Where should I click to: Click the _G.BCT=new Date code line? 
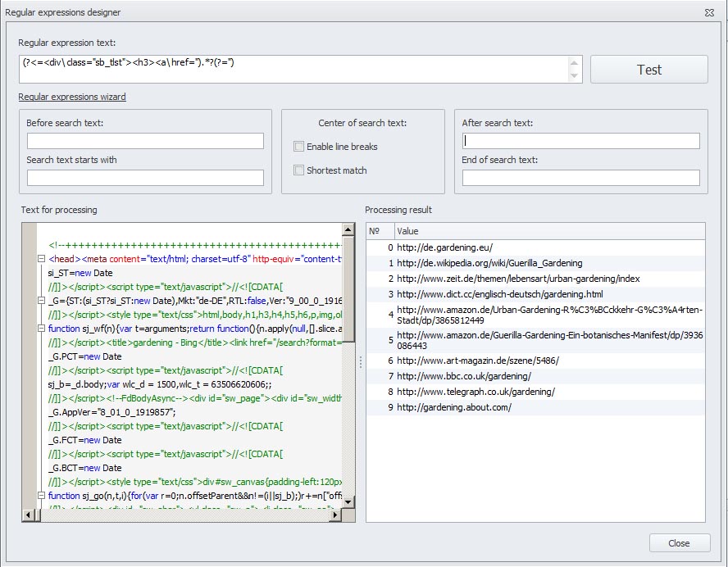click(85, 468)
